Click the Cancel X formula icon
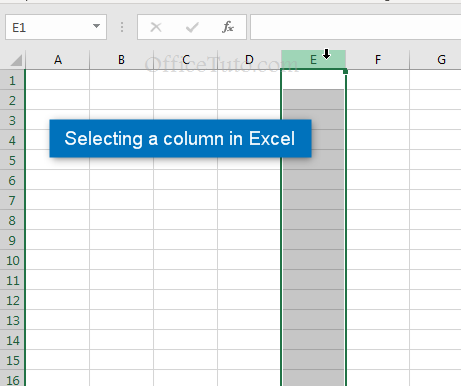 point(156,27)
